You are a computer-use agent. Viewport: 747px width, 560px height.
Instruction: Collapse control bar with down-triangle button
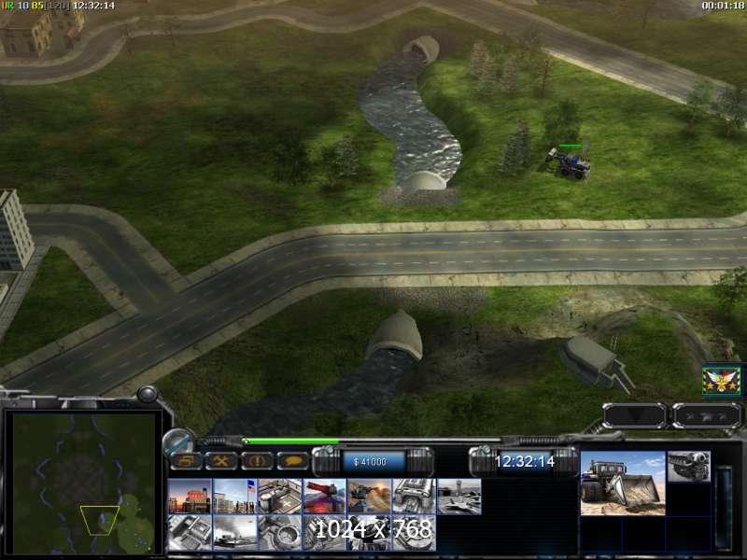[x=634, y=415]
